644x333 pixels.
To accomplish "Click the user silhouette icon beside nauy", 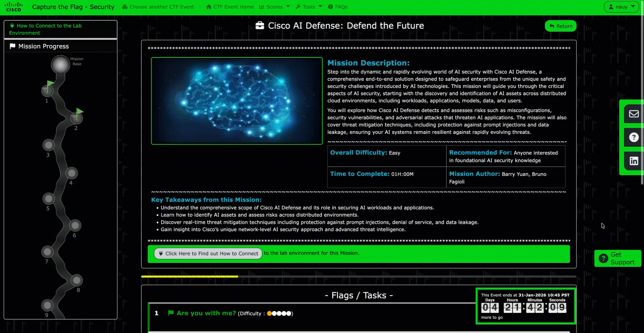I will click(611, 7).
